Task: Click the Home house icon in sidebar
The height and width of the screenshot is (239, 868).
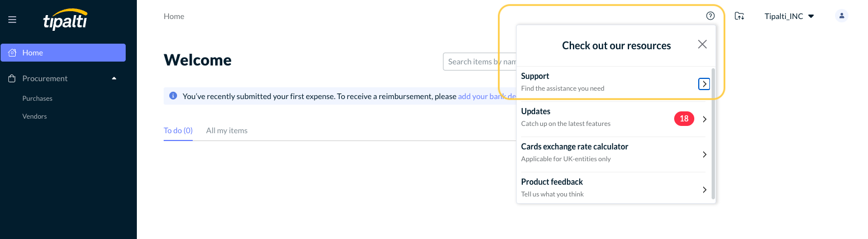Action: coord(12,53)
